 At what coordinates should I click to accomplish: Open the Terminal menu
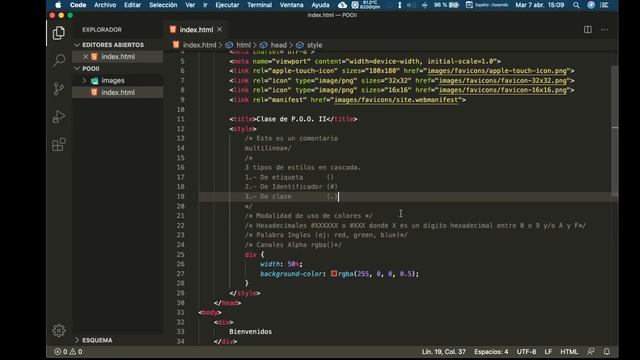[260, 5]
